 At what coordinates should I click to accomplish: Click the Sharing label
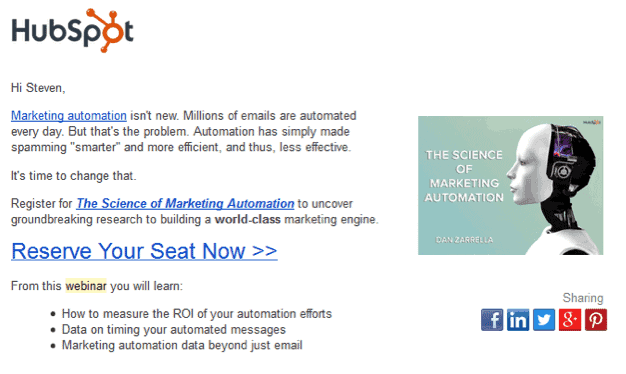click(583, 298)
